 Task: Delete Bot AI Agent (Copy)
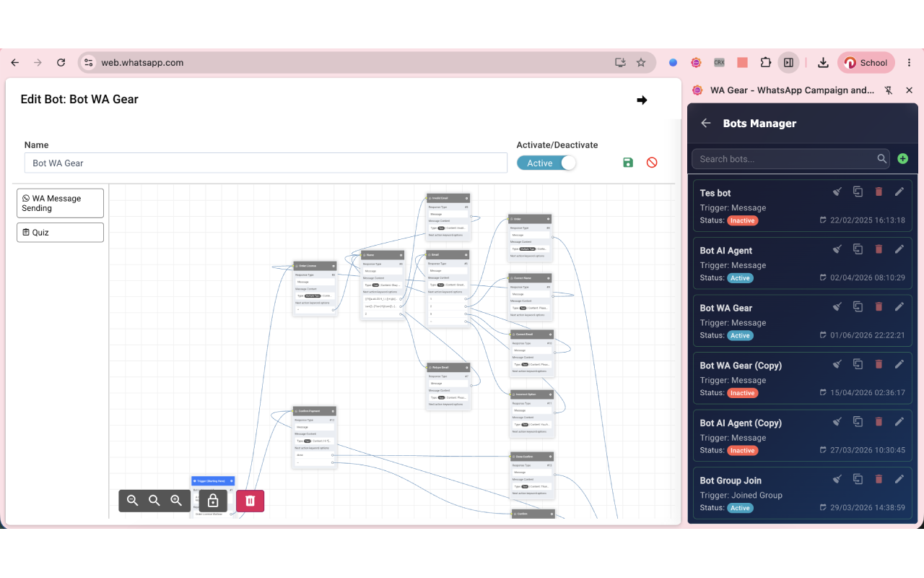click(879, 422)
